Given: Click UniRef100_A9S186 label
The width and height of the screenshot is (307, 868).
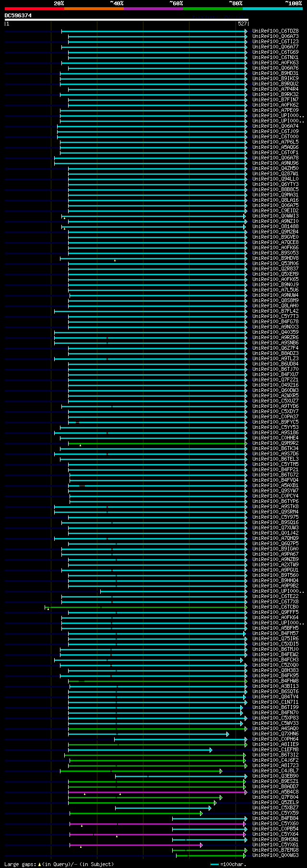Looking at the screenshot, I should (x=275, y=432).
